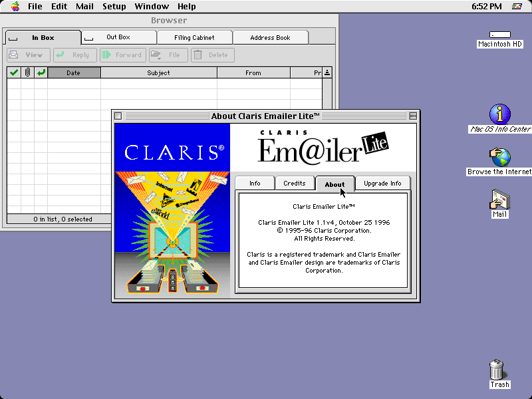Click the File button dropdown in Browser
This screenshot has width=532, height=399.
pos(168,55)
